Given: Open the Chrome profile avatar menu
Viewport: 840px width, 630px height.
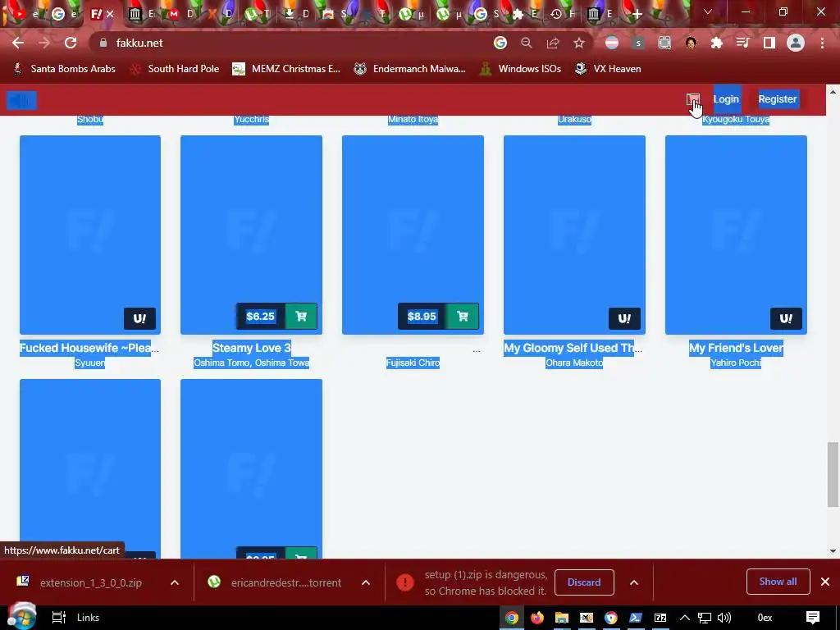Looking at the screenshot, I should tap(796, 43).
